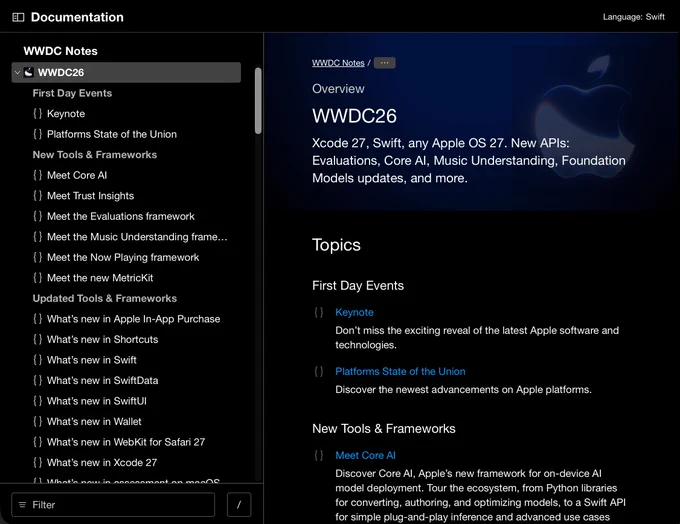
Task: Toggle the sidebar panel icon beside Documentation
Action: point(18,17)
